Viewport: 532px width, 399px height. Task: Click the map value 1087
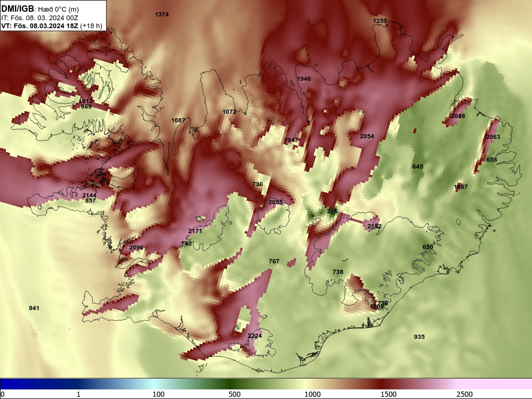pos(178,120)
